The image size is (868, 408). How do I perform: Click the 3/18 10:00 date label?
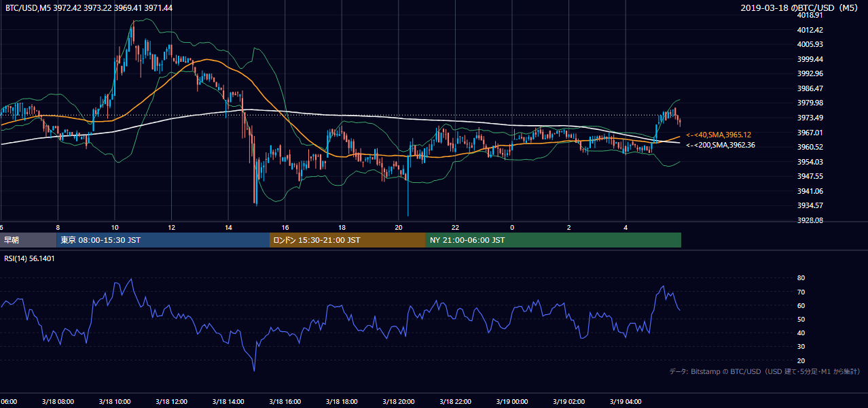click(115, 402)
